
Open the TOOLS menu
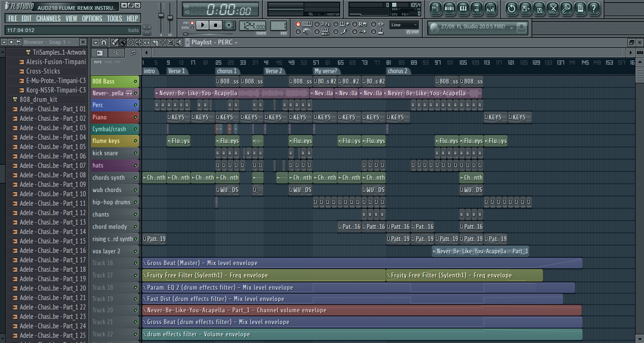click(x=114, y=18)
